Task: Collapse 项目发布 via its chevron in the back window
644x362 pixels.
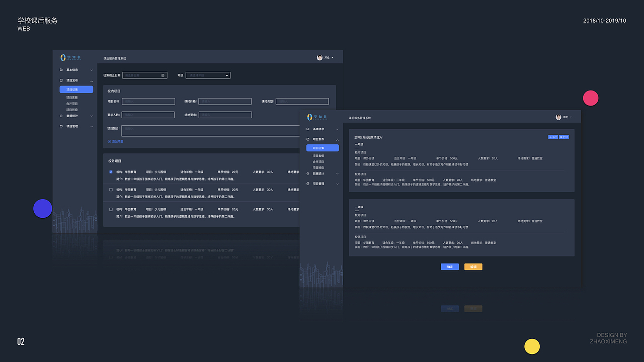Action: (x=92, y=80)
